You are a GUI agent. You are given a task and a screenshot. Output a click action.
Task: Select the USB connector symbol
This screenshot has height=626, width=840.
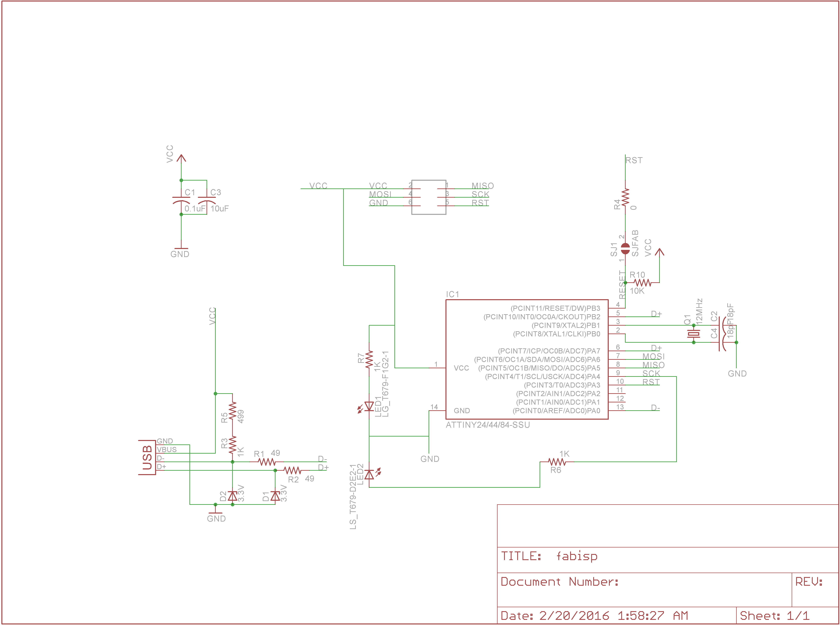(147, 457)
